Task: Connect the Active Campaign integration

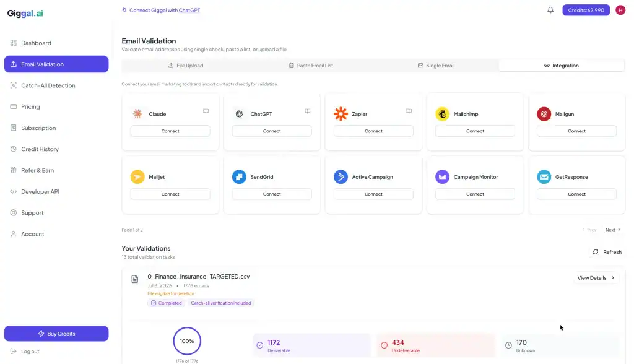Action: click(x=373, y=194)
